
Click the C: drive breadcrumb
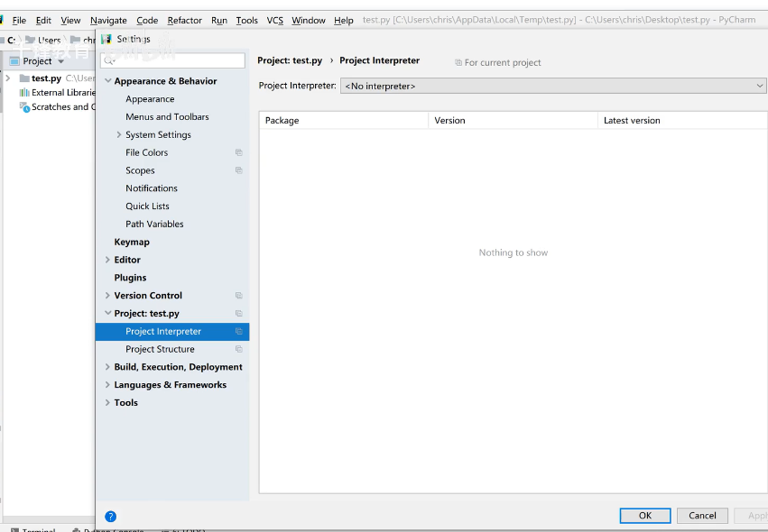click(11, 41)
